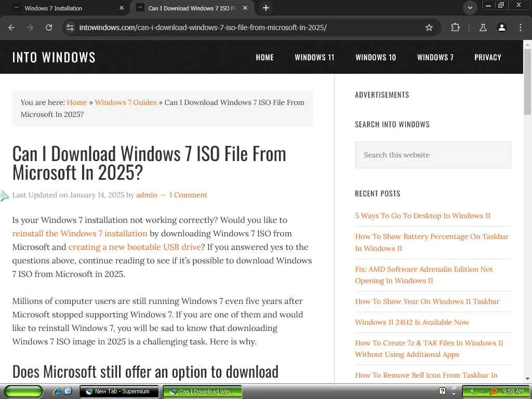Screen dimensions: 532x399
Task: Close the Can I Download Windows 7 ISO tab
Action: pyautogui.click(x=245, y=8)
